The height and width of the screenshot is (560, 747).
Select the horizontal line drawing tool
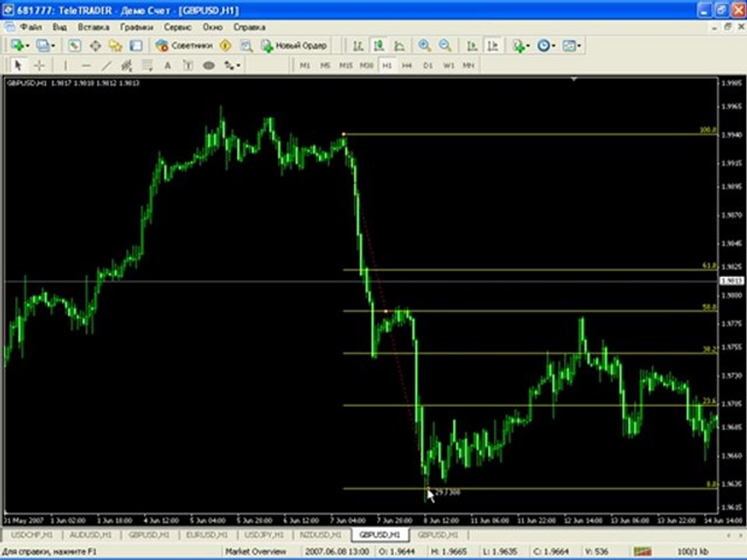coord(86,65)
